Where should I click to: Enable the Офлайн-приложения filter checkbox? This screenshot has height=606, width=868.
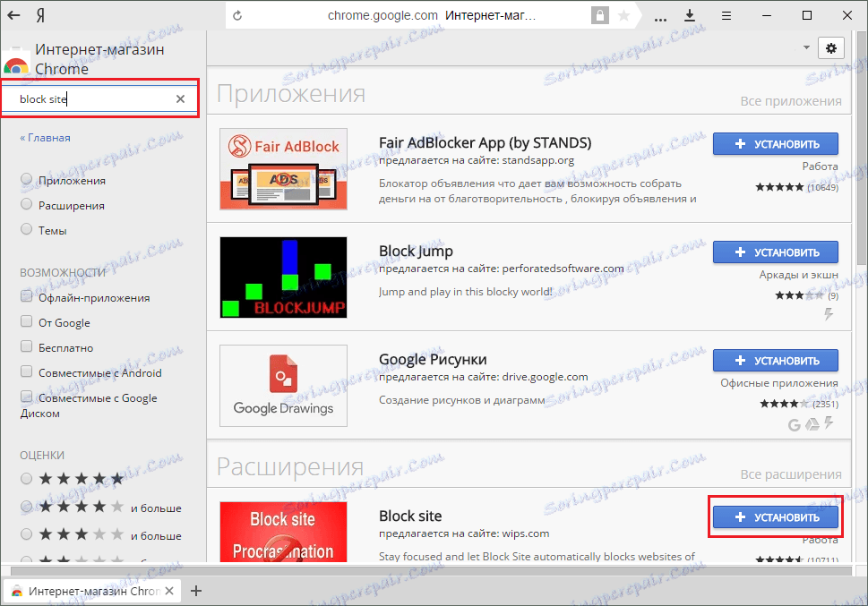tap(26, 296)
